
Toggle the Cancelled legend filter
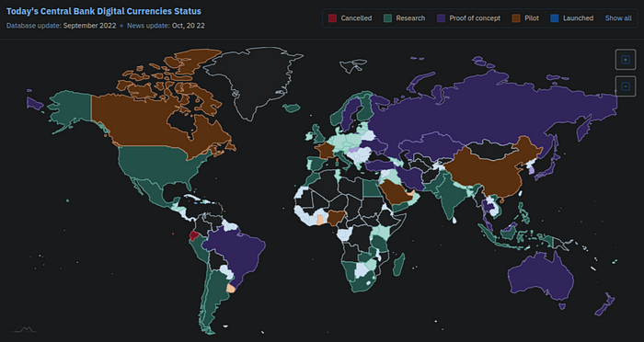click(350, 18)
